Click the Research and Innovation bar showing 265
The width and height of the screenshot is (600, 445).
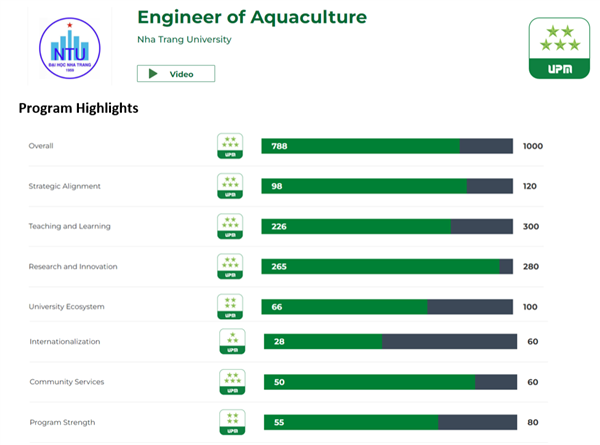click(x=386, y=266)
